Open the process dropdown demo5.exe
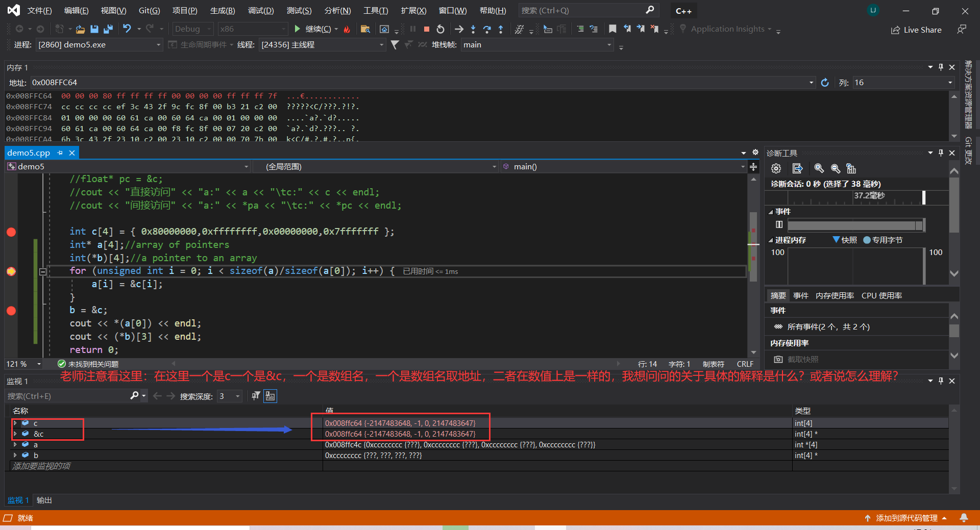Screen dimensions: 980x530 click(x=99, y=45)
